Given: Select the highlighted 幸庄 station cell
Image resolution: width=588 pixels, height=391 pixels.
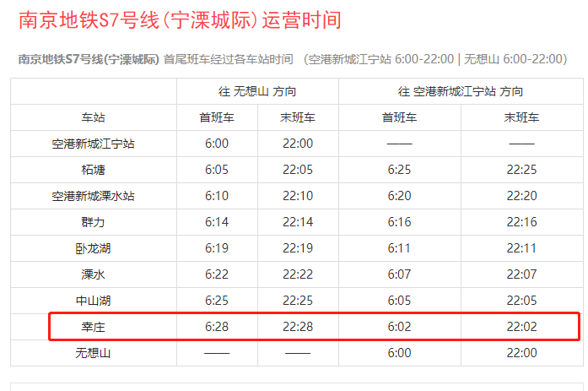Looking at the screenshot, I should click(x=93, y=327).
